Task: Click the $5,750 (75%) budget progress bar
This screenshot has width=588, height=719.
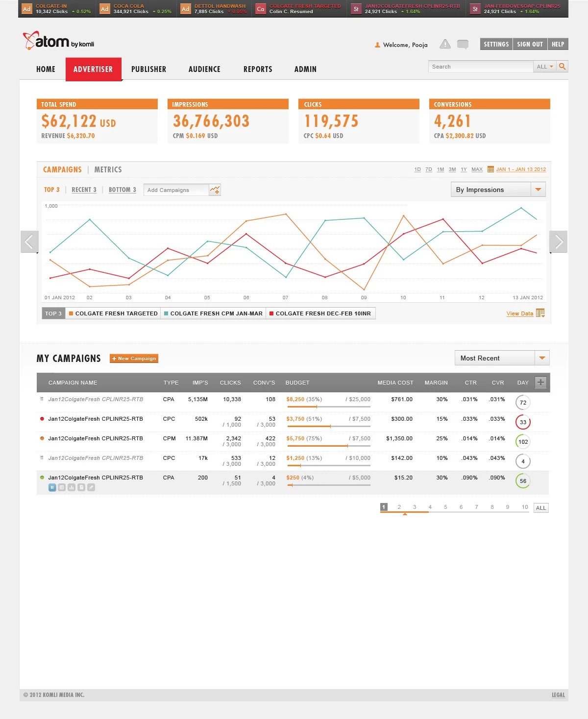Action: click(328, 446)
